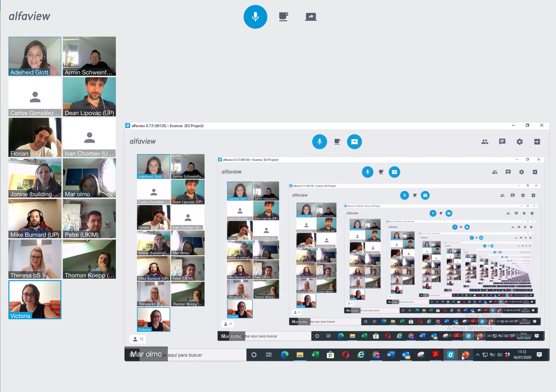Open Task View from the shared taskbar
The height and width of the screenshot is (392, 556).
tap(269, 355)
